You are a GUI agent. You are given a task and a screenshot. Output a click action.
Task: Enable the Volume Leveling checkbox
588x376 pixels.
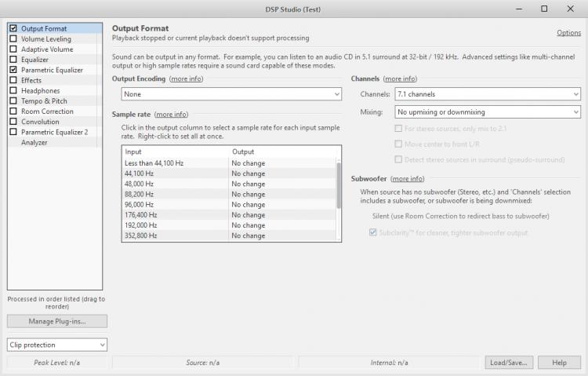13,39
